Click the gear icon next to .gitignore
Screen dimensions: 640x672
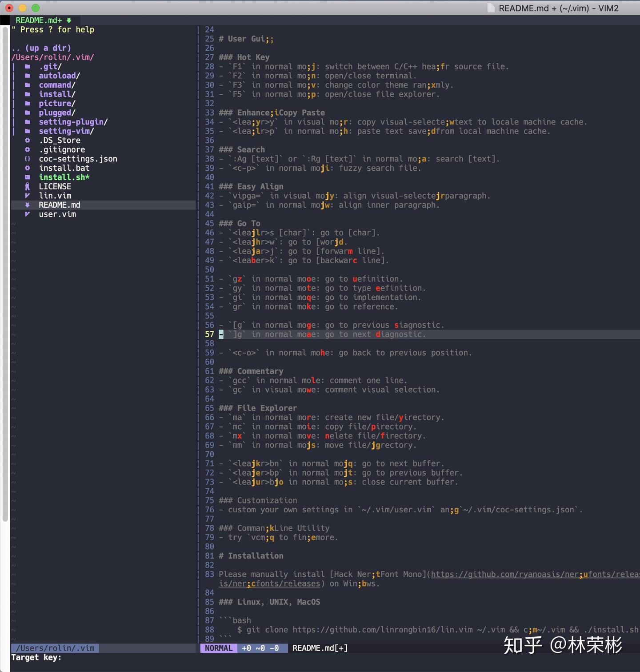pyautogui.click(x=28, y=149)
